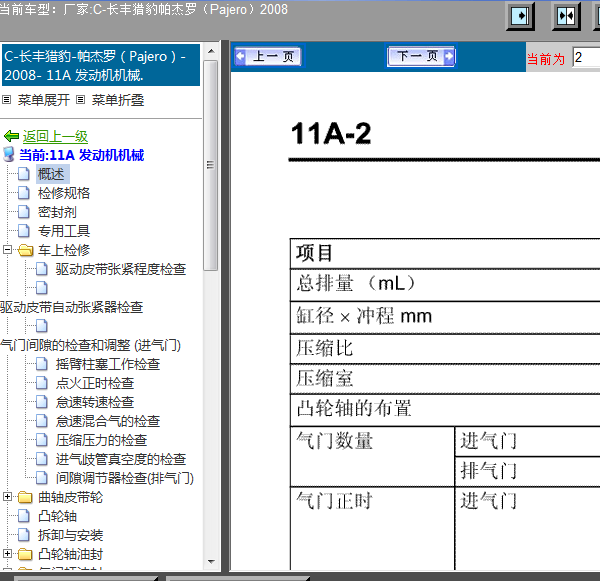Click the 压缩室 table cell
600x581 pixels.
tap(445, 379)
